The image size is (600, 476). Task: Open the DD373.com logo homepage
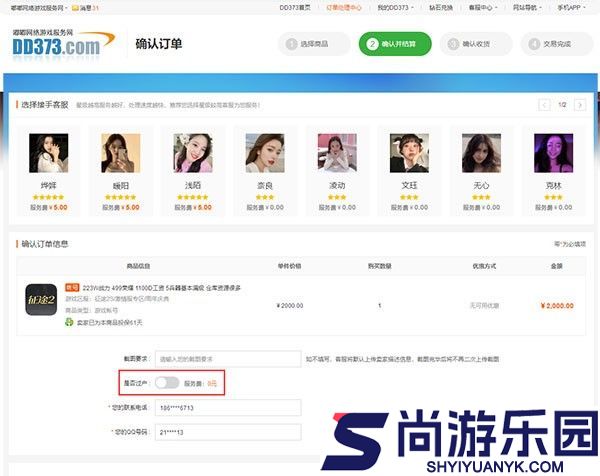pos(63,43)
